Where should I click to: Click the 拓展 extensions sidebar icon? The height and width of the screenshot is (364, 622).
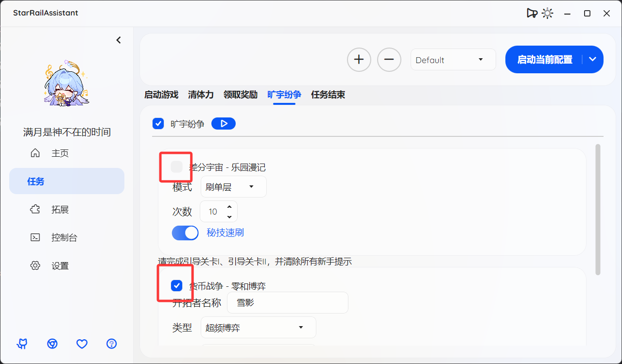pos(52,209)
